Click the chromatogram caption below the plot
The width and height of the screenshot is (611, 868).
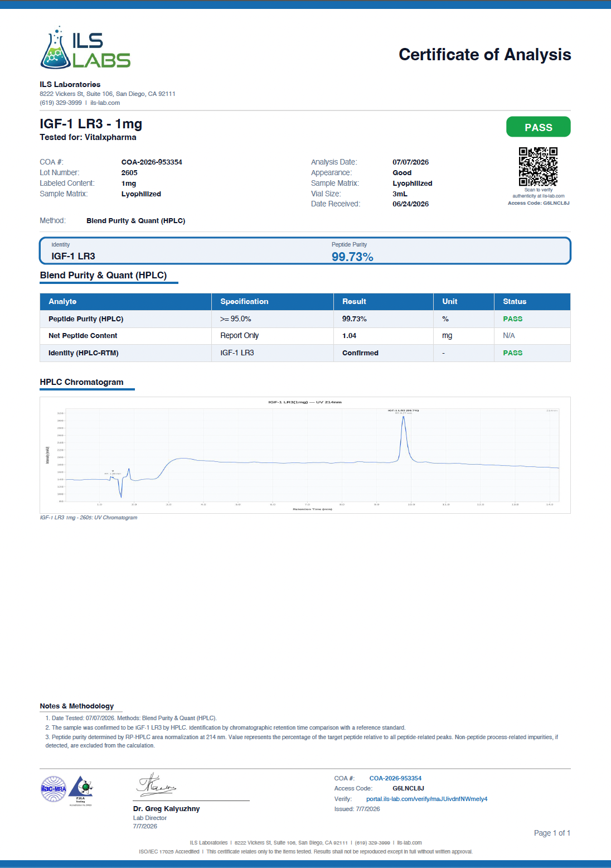point(88,518)
